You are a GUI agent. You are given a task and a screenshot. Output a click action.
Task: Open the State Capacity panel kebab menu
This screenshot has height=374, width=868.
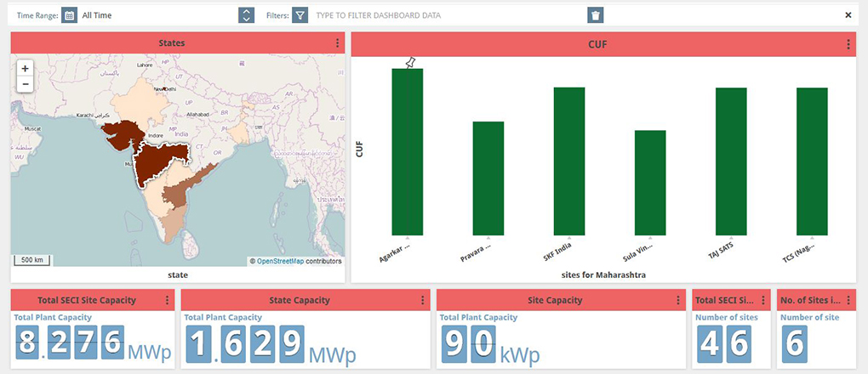point(422,300)
